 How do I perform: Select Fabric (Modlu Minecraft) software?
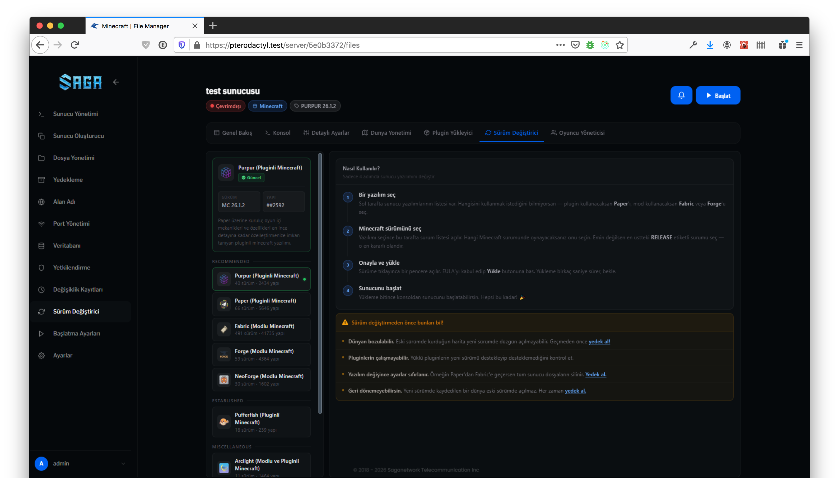pos(262,329)
